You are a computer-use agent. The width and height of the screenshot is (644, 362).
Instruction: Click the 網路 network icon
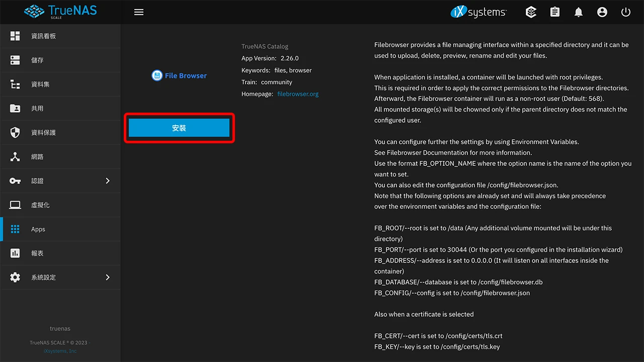(15, 156)
